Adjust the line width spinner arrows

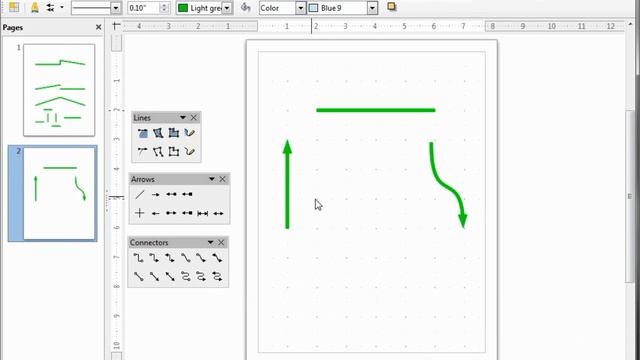click(164, 8)
